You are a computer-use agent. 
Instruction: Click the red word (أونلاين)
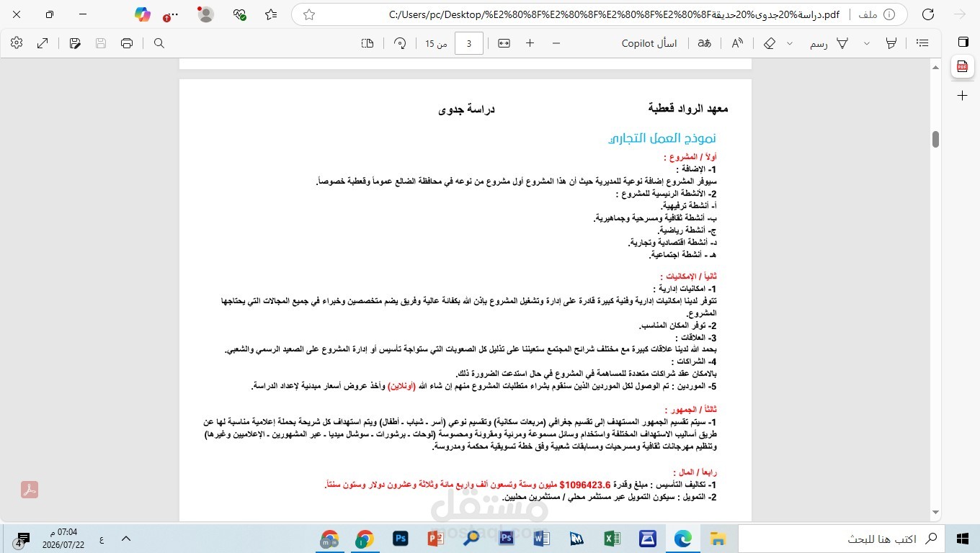(x=402, y=386)
